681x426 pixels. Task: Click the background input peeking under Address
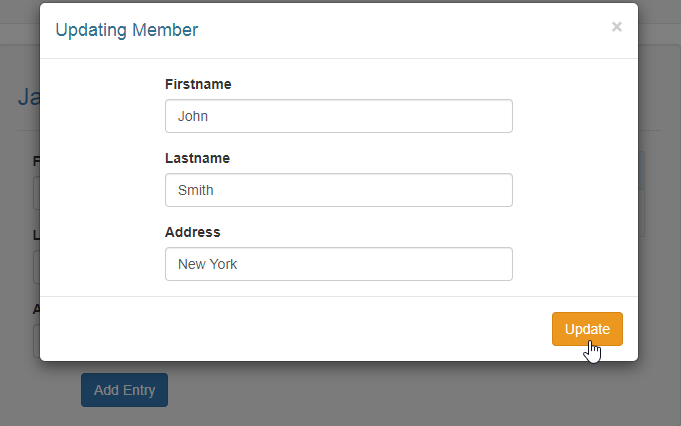pyautogui.click(x=36, y=340)
